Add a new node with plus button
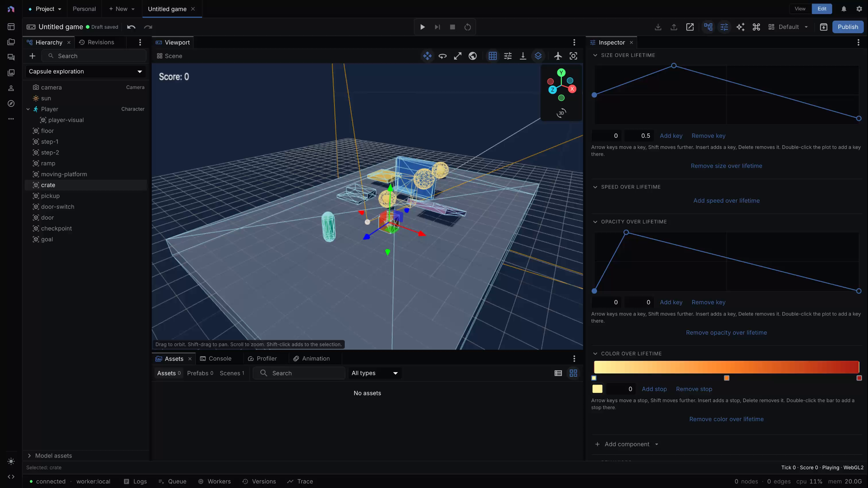The width and height of the screenshot is (868, 488). 32,56
